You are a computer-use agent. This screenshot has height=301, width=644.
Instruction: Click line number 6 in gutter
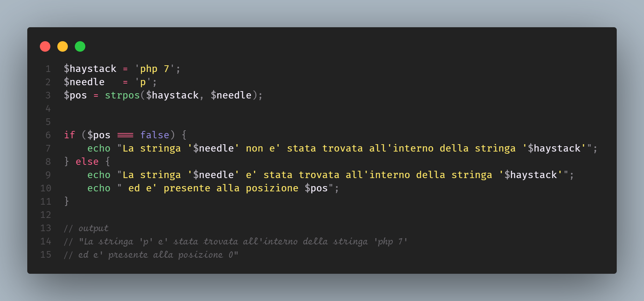(x=48, y=135)
